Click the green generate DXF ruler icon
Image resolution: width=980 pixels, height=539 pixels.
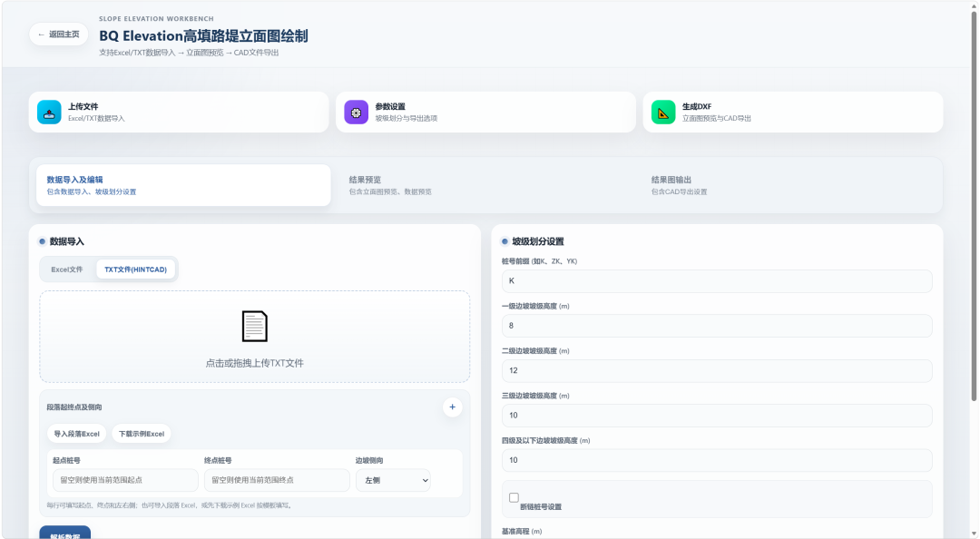(663, 113)
